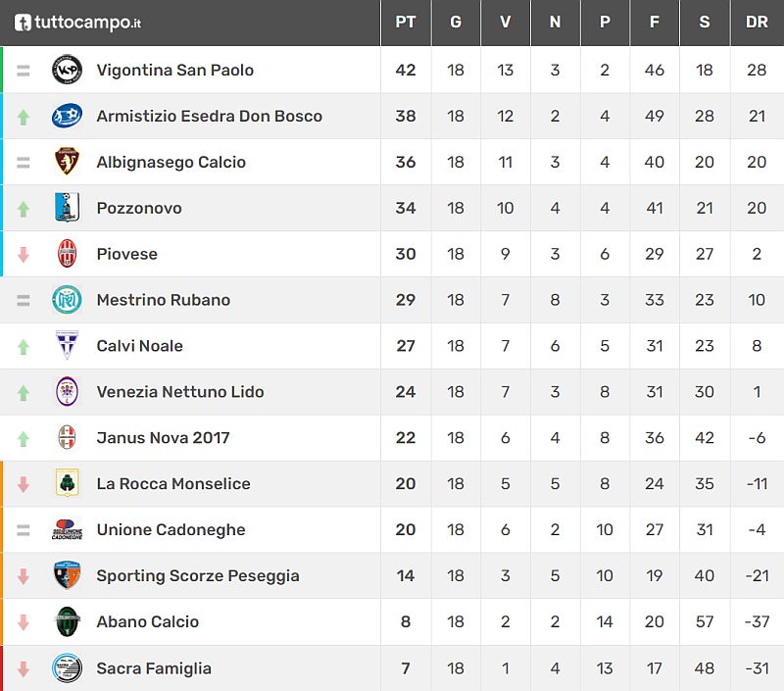Open Janus Nova 2017 team page

point(163,438)
